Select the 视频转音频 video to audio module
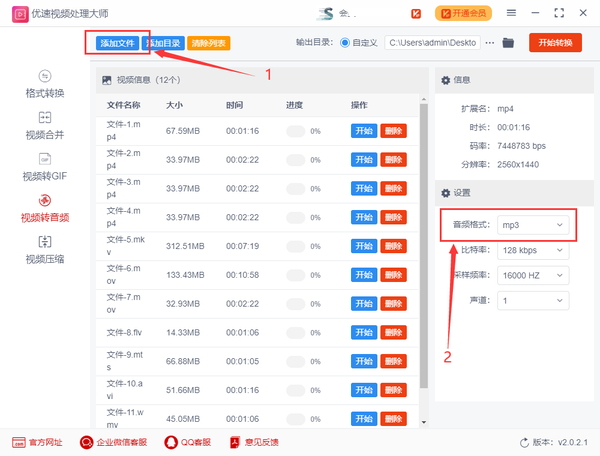This screenshot has width=600, height=456. tap(45, 208)
